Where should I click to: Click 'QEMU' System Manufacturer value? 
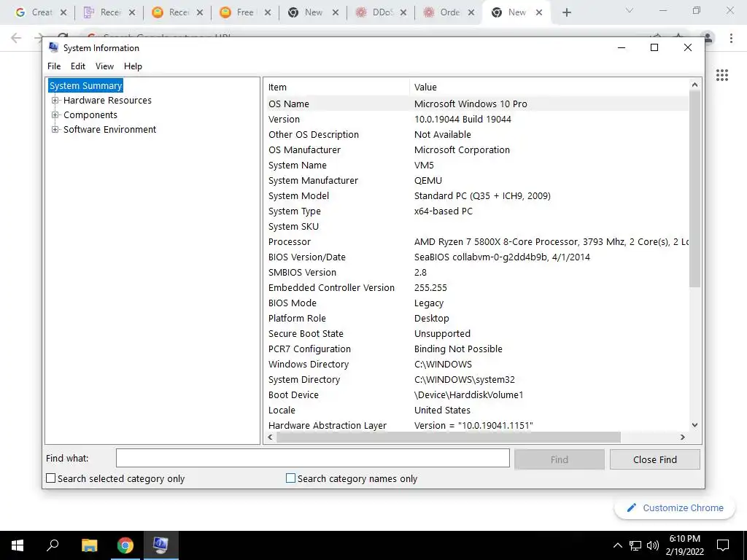[x=427, y=181]
